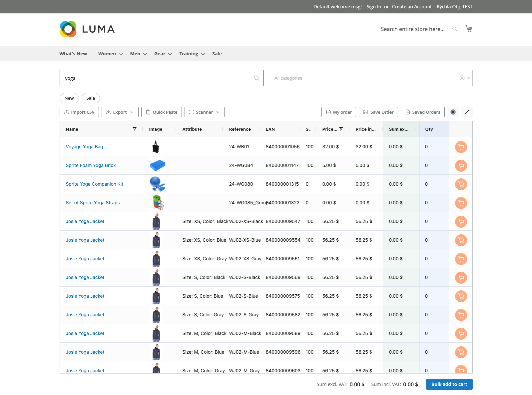Screen dimensions: 532x395
Task: Sort by the Reference column header
Action: click(x=240, y=129)
